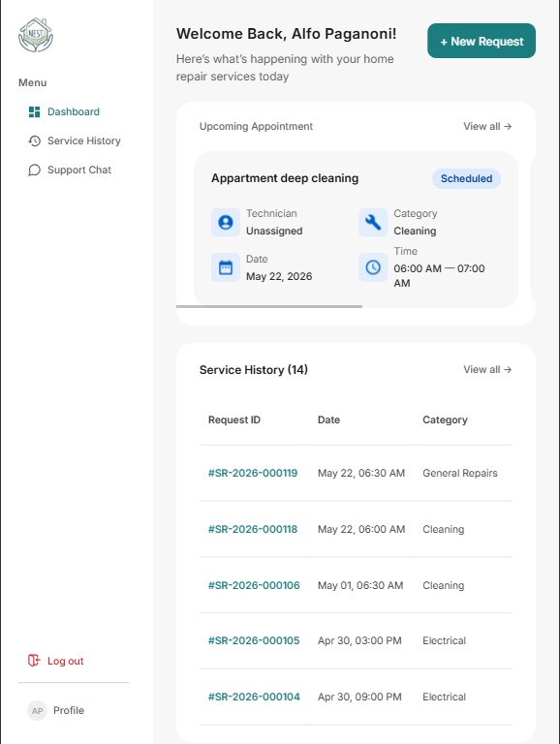Click the AP profile avatar
The height and width of the screenshot is (744, 560).
pyautogui.click(x=37, y=710)
